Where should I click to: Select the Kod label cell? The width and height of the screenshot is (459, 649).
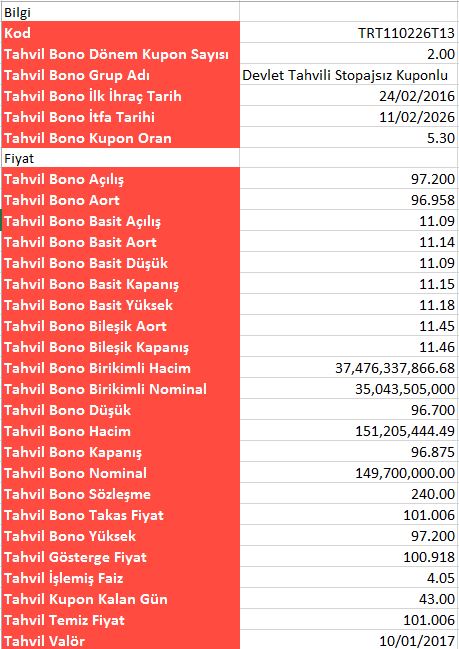click(x=120, y=33)
